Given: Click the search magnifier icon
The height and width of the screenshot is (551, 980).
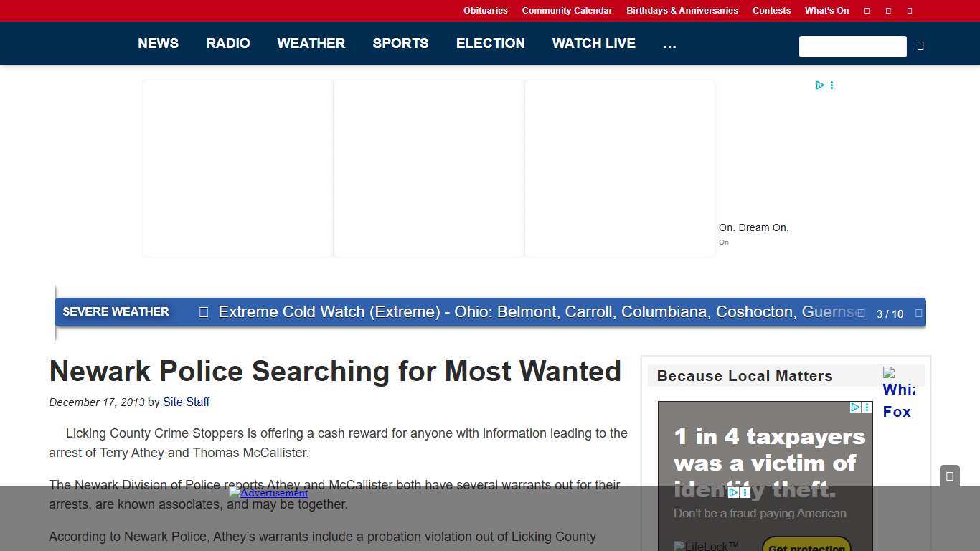Looking at the screenshot, I should (920, 45).
